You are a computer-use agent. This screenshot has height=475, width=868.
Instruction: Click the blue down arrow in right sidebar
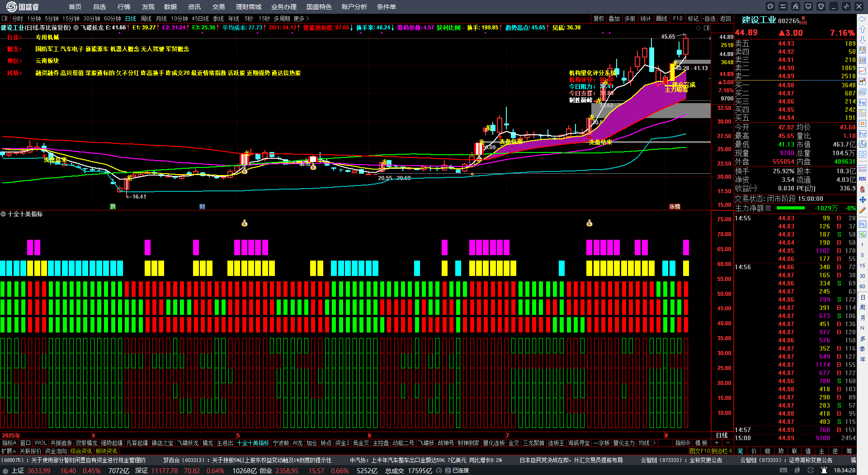[x=863, y=40]
